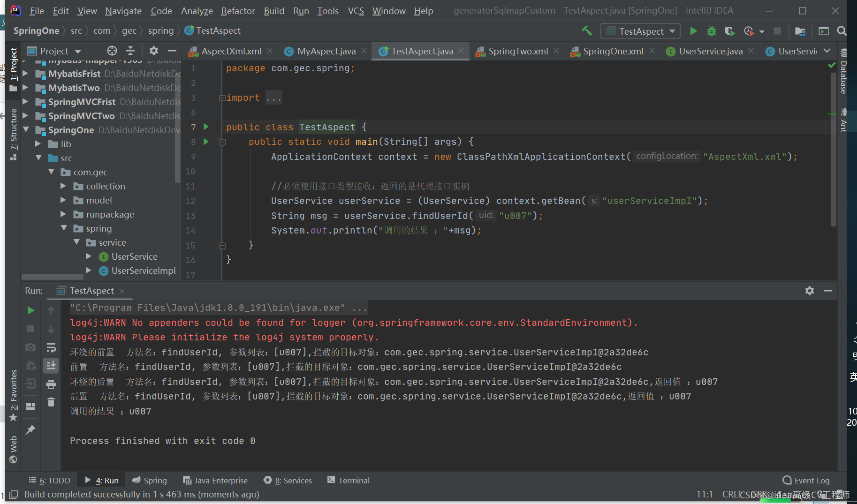Expand the MybatisFrist module node

tap(25, 74)
